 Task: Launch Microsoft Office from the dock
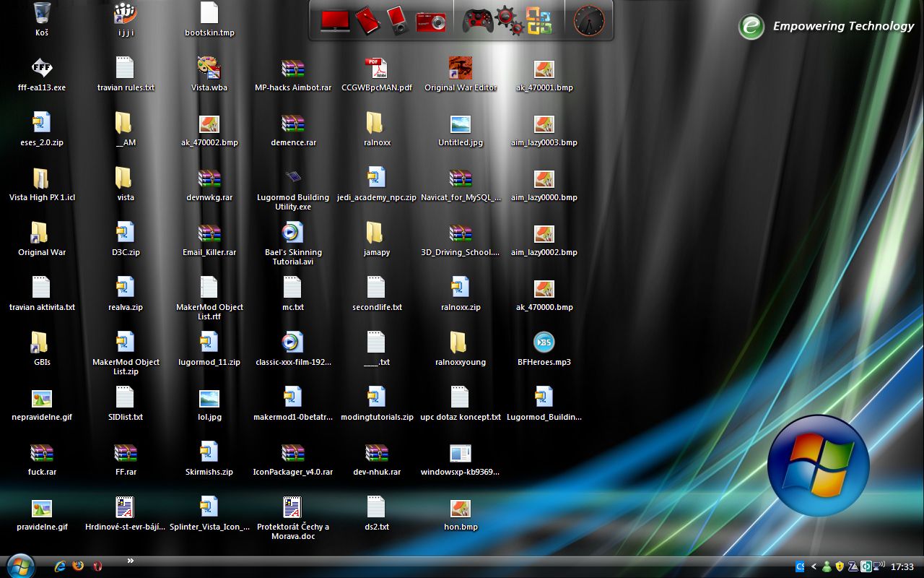tap(539, 20)
